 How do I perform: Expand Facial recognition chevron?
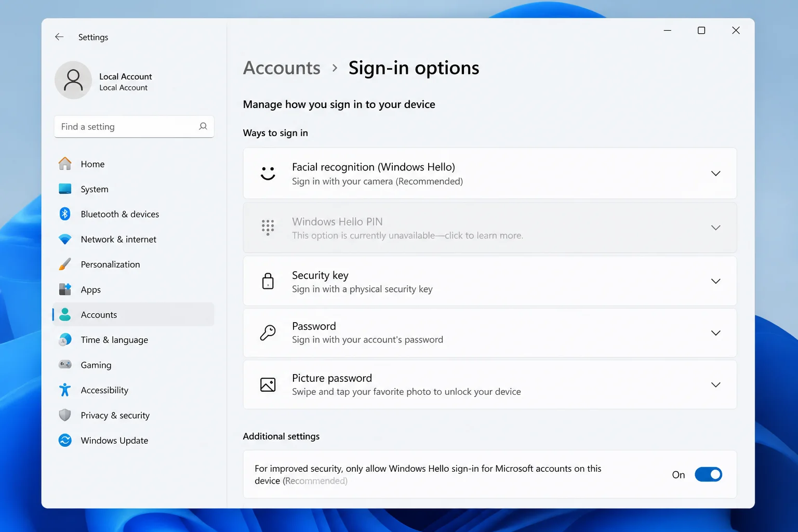(716, 174)
